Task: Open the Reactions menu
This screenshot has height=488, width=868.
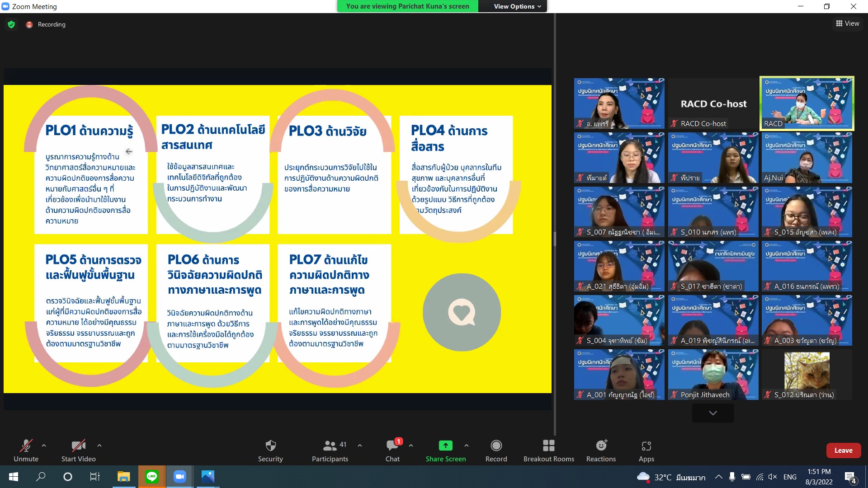Action: point(601,451)
